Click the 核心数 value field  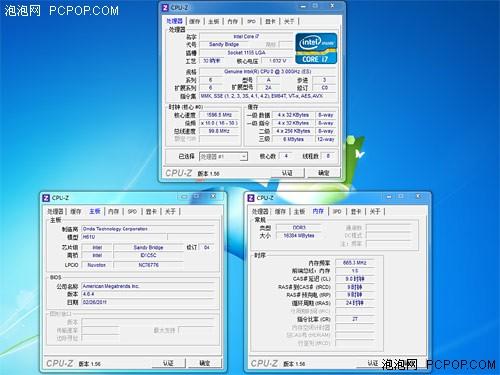(x=286, y=156)
